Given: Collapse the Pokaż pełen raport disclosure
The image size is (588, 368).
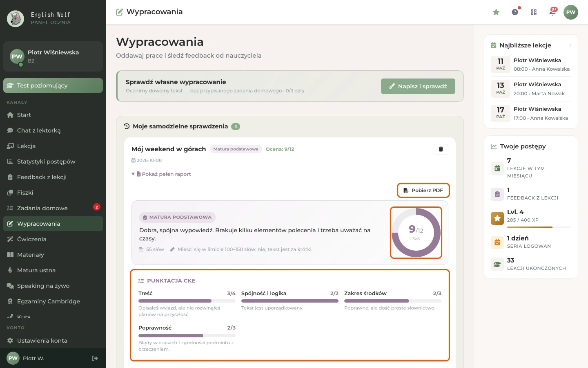Looking at the screenshot, I should (161, 174).
